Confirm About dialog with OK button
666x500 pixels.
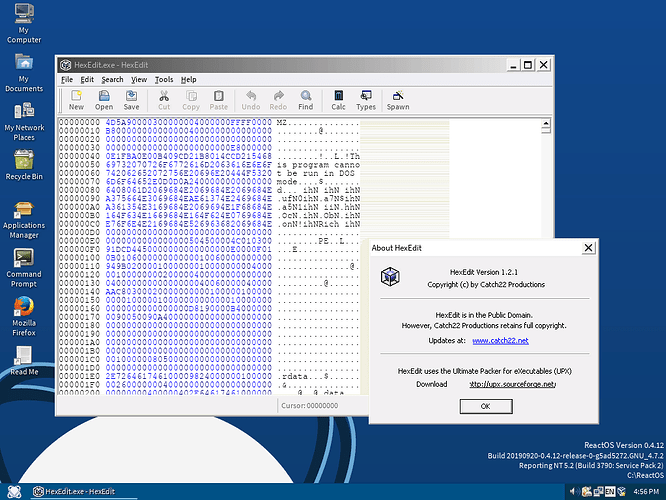486,406
